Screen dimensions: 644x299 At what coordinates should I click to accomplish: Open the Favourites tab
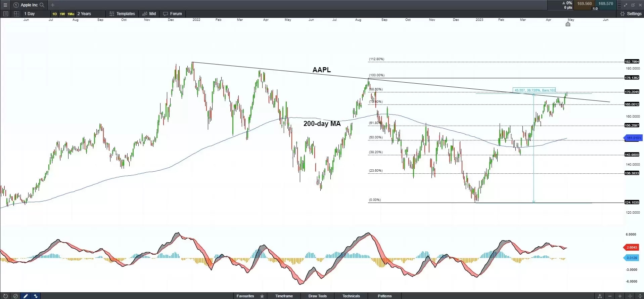(x=245, y=296)
